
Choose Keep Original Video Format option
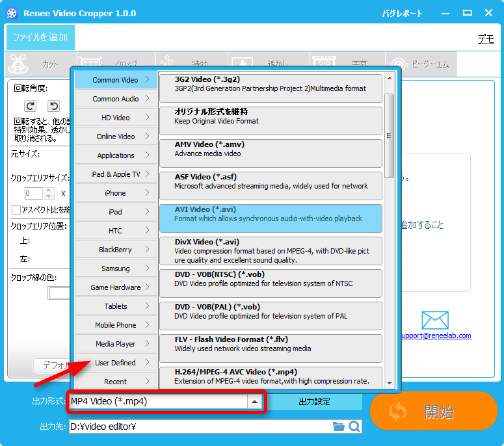coord(271,121)
